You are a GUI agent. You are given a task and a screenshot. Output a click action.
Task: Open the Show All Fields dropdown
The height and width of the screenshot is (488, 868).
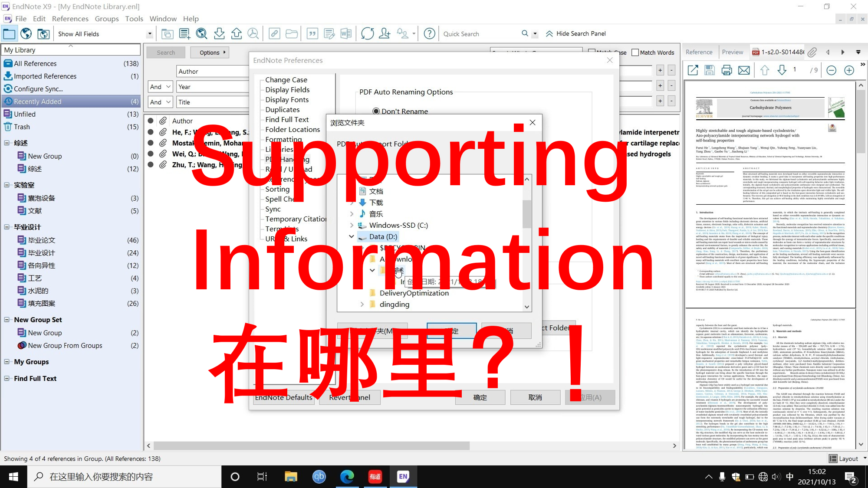tap(149, 33)
